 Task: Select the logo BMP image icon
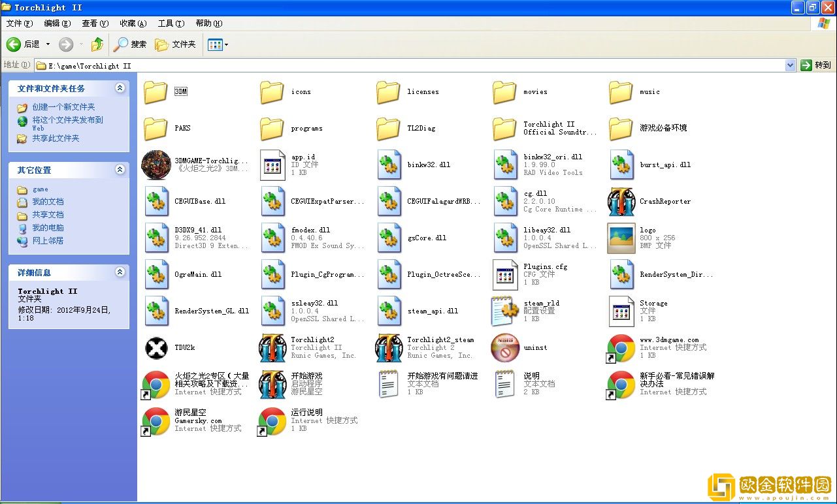(621, 238)
